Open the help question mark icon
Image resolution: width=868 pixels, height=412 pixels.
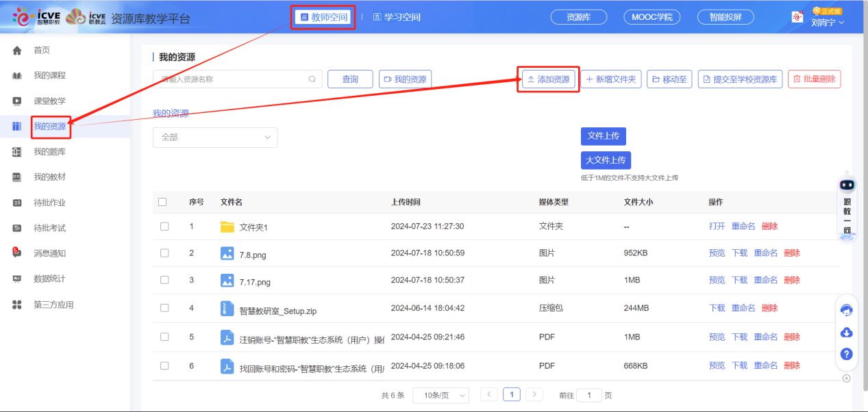[x=846, y=354]
